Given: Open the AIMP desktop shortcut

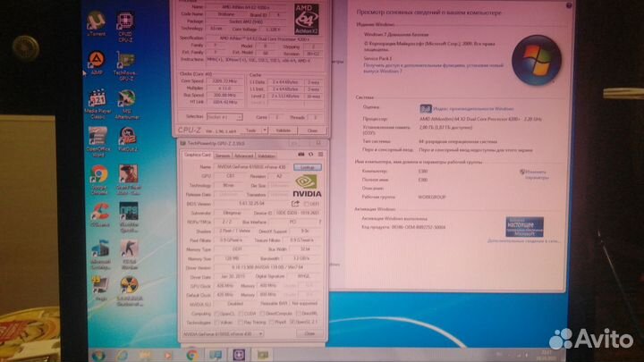Looking at the screenshot, I should pos(97,63).
